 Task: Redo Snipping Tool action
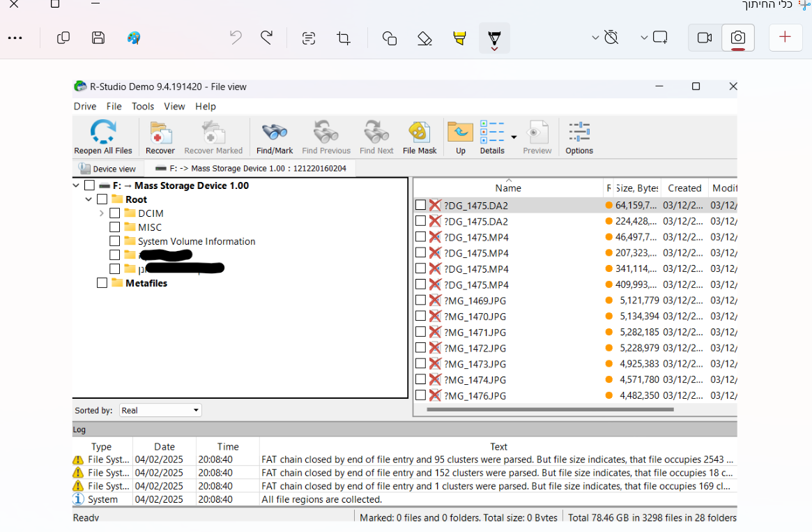[x=267, y=38]
